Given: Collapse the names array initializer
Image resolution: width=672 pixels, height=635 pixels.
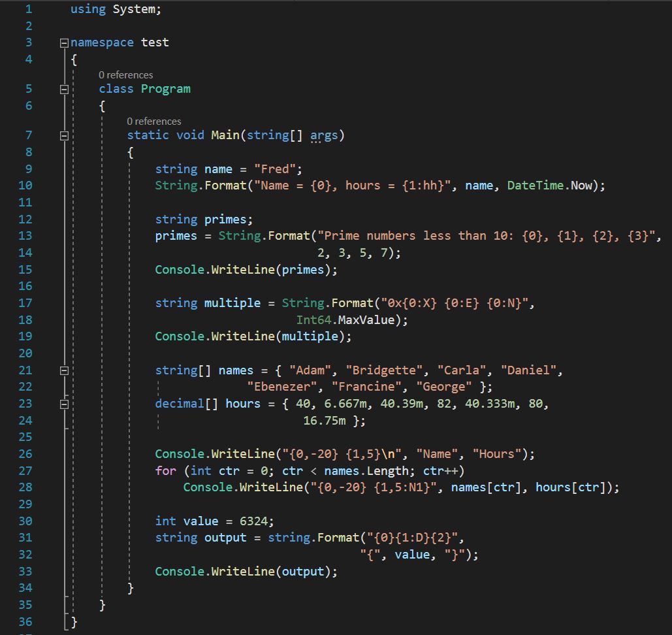Looking at the screenshot, I should click(64, 371).
